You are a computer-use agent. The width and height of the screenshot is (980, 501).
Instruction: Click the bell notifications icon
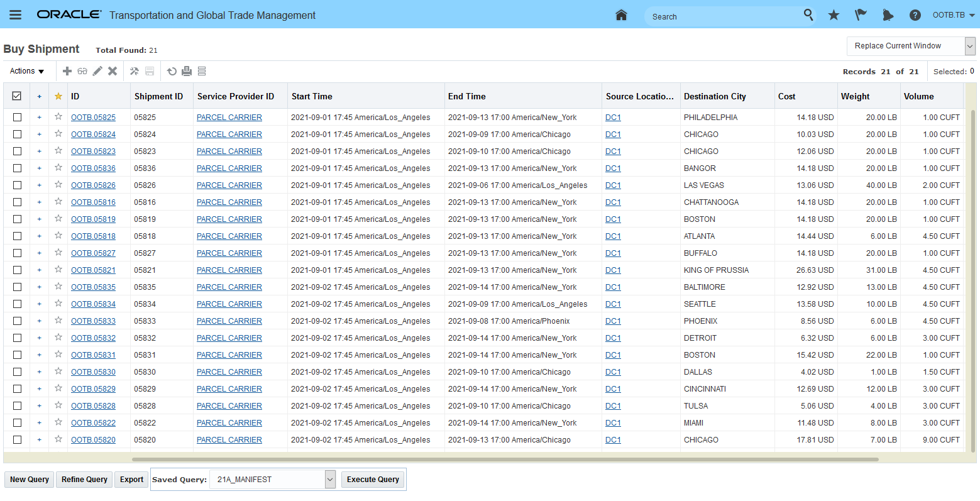coord(888,15)
